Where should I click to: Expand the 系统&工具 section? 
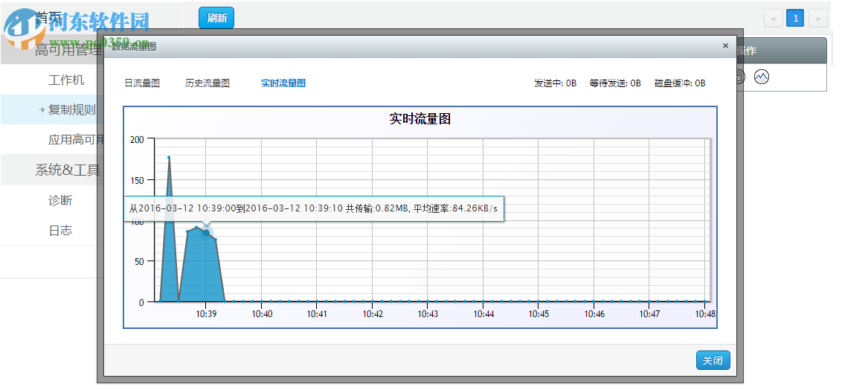(x=68, y=170)
